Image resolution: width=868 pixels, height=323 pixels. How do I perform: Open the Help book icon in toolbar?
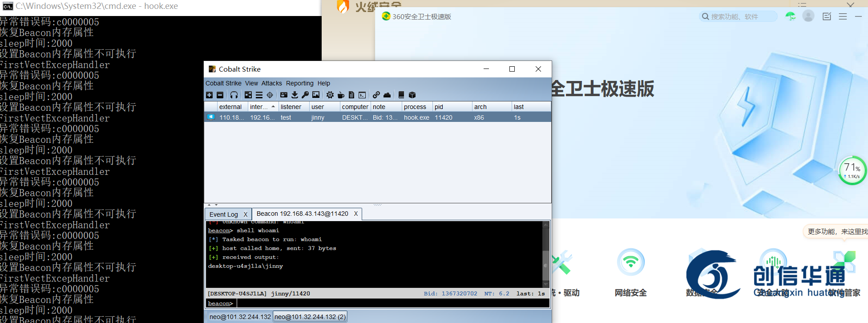click(401, 95)
